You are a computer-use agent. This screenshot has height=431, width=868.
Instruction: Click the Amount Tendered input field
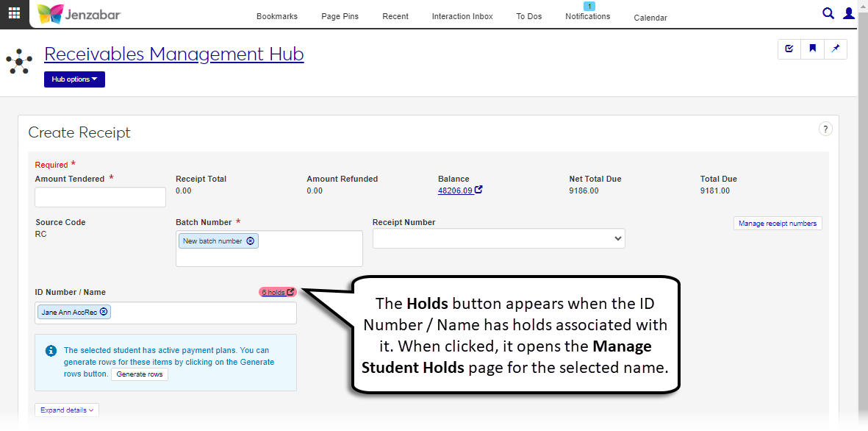(101, 197)
